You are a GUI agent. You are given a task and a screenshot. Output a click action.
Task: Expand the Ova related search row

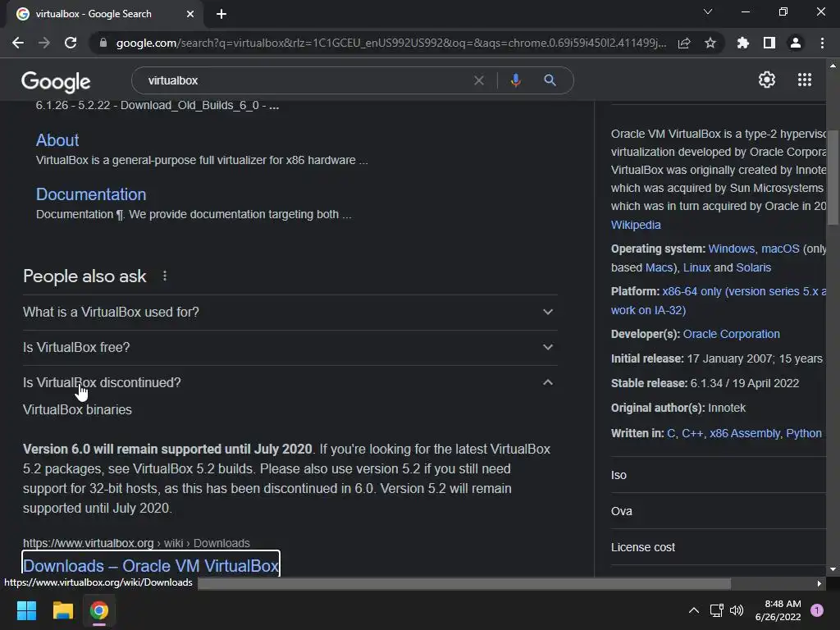[718, 511]
